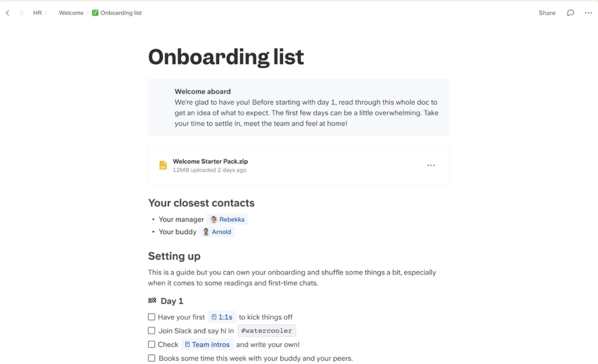Click the green check Onboarding list breadcrumb icon
This screenshot has height=364, width=598.
click(x=95, y=13)
